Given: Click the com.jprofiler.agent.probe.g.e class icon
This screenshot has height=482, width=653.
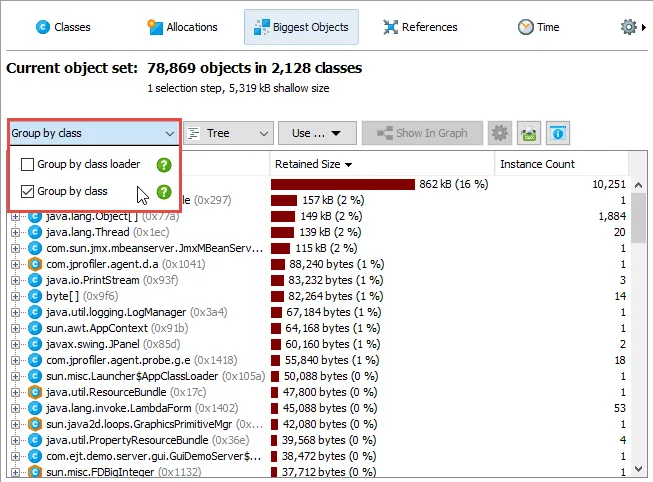Looking at the screenshot, I should [35, 360].
